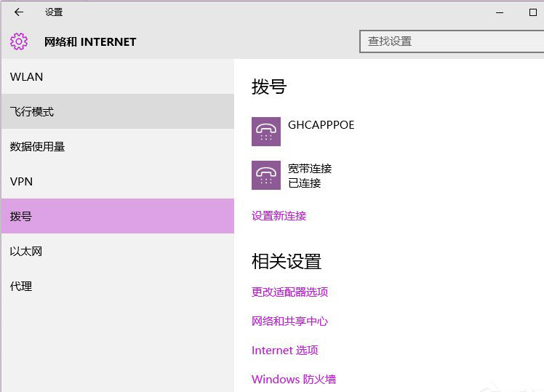Image resolution: width=544 pixels, height=392 pixels.
Task: Click the Internet 选项 link
Action: 285,351
